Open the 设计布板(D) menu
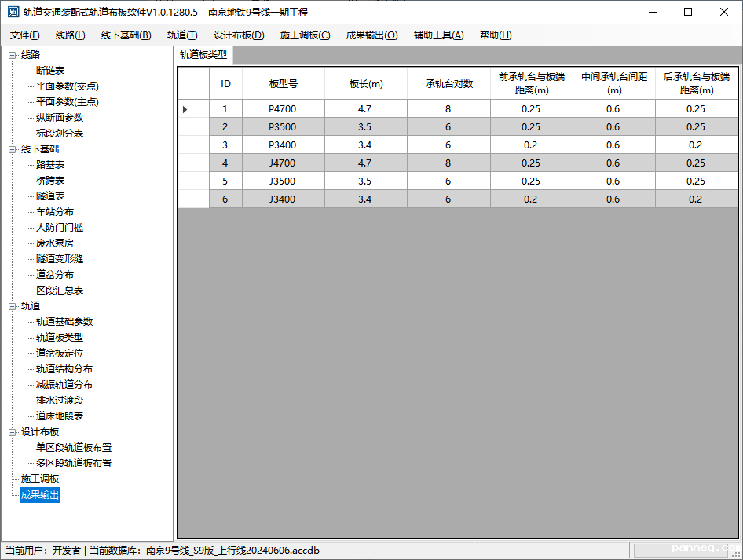 pyautogui.click(x=239, y=35)
